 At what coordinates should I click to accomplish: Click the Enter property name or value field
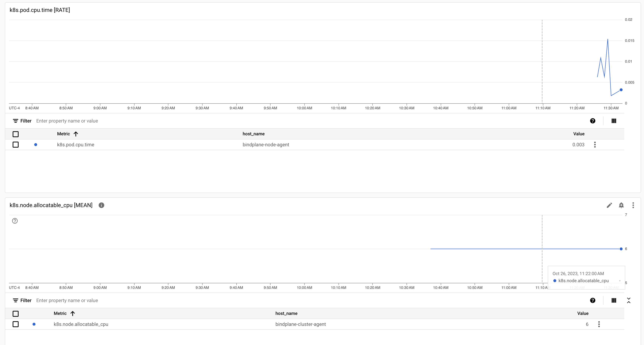pos(67,121)
